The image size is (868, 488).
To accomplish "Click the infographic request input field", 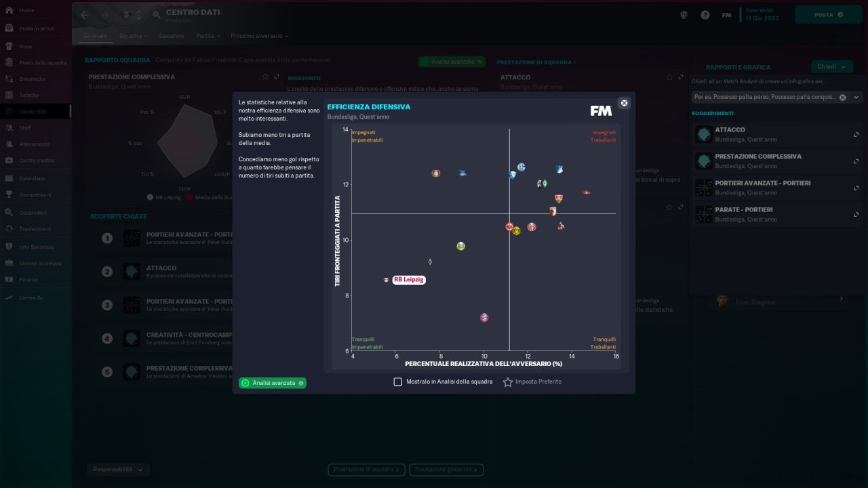I will pyautogui.click(x=764, y=98).
